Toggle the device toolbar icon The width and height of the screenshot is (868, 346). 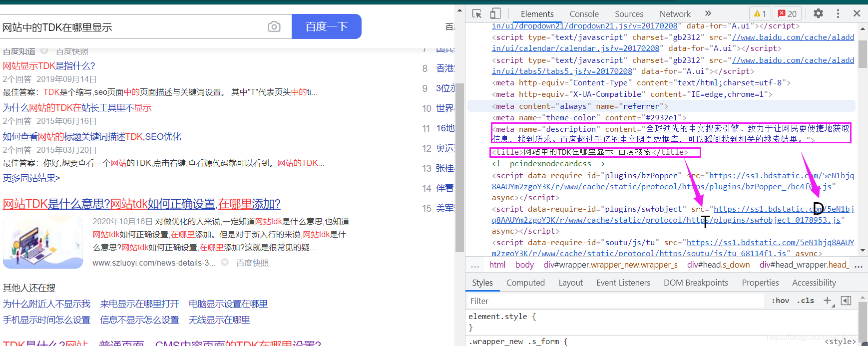point(495,13)
